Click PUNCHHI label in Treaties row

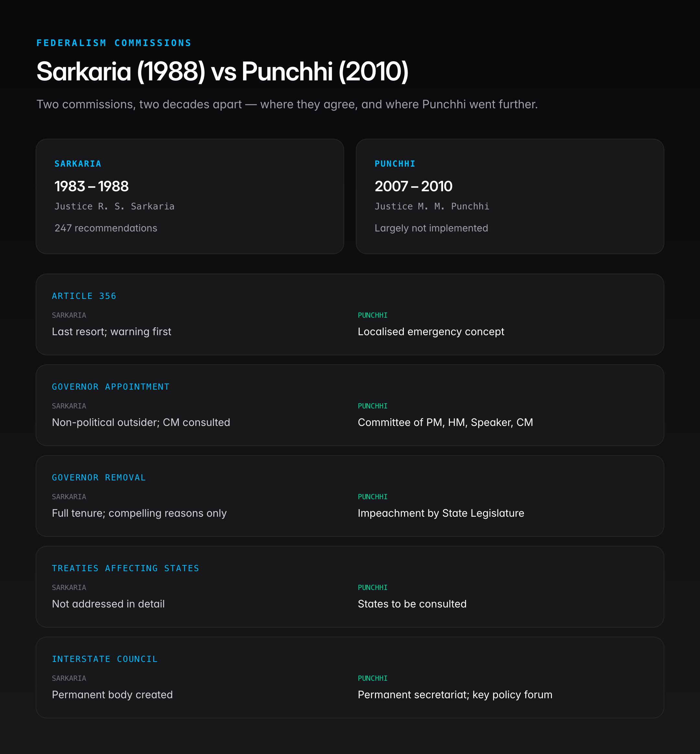pos(373,588)
